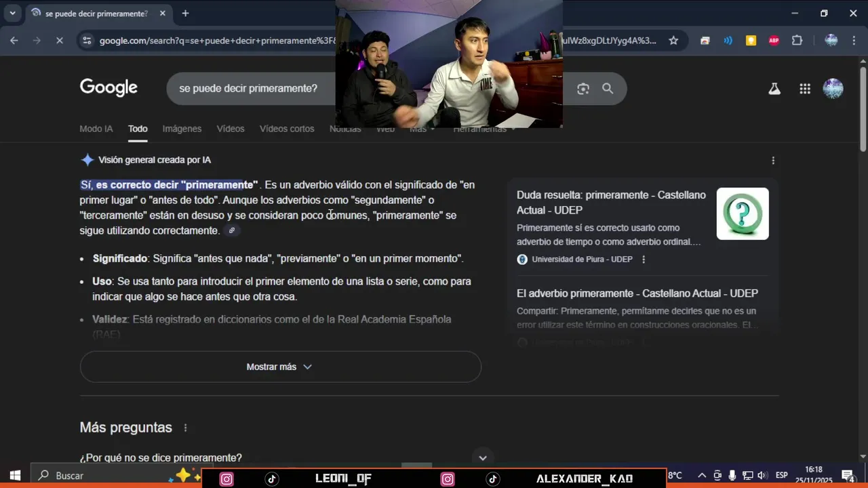
Task: Search by image with the Lens icon
Action: tap(583, 89)
